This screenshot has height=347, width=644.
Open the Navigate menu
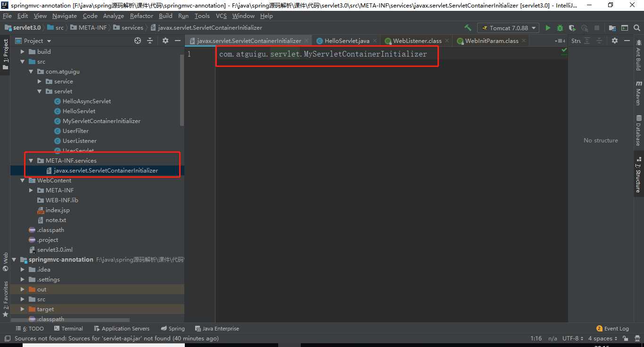click(x=65, y=16)
